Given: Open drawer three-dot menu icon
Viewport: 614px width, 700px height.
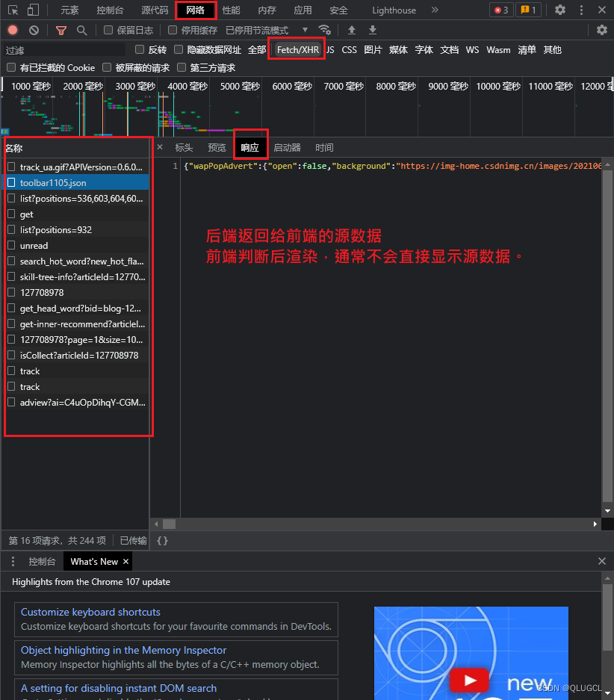Looking at the screenshot, I should pos(13,561).
